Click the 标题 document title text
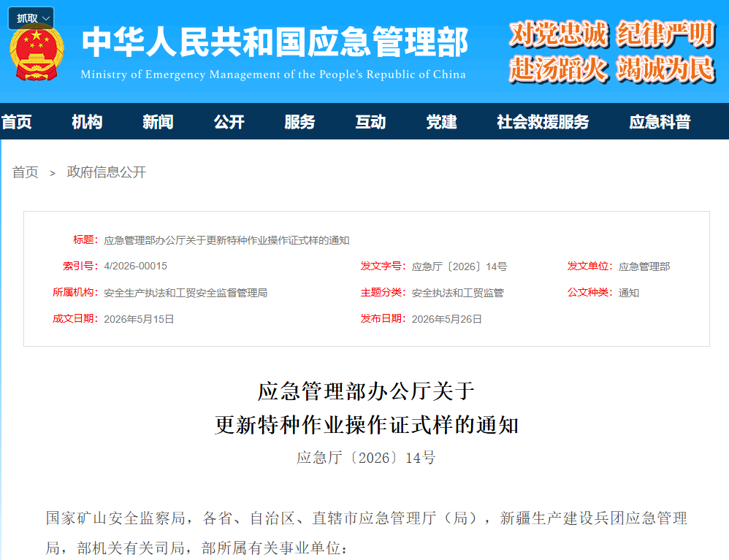 (226, 240)
